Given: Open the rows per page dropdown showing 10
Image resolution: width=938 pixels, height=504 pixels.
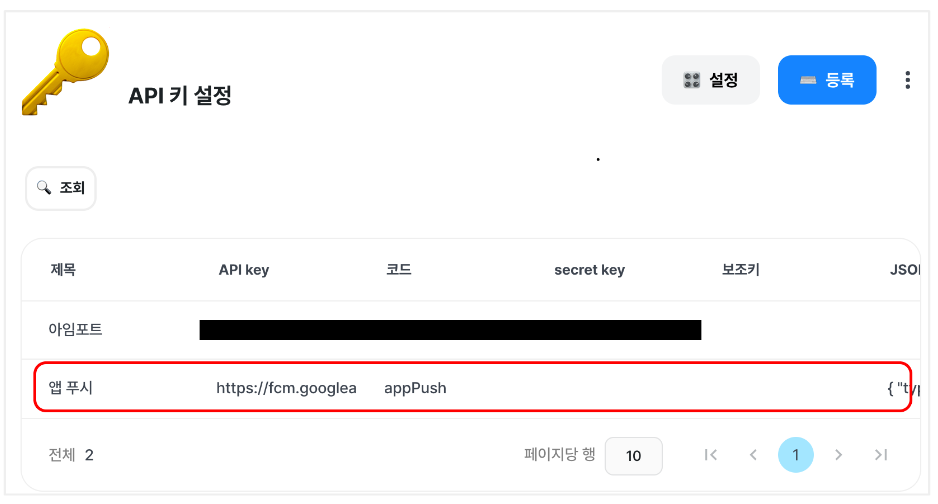Looking at the screenshot, I should pyautogui.click(x=634, y=456).
